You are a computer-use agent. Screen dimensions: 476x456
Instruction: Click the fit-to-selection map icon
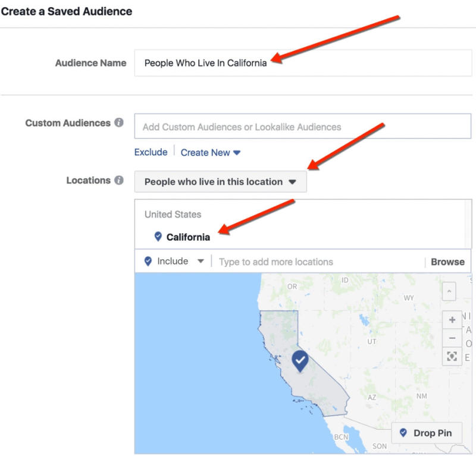click(x=452, y=356)
